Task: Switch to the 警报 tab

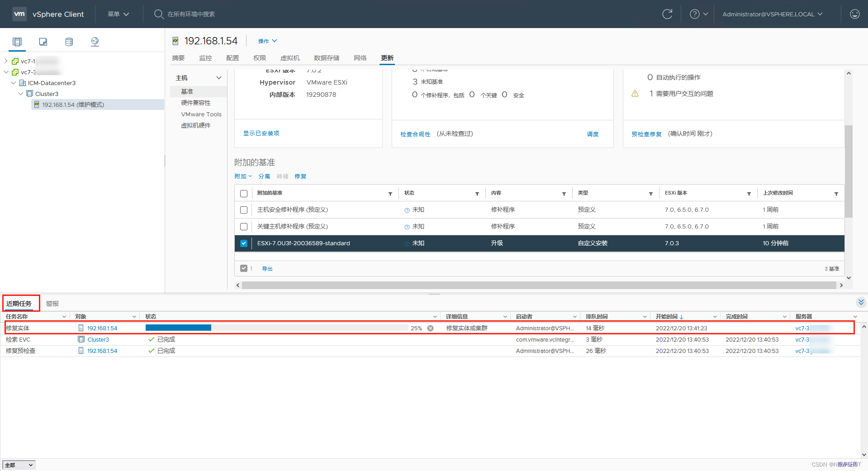Action: tap(52, 304)
